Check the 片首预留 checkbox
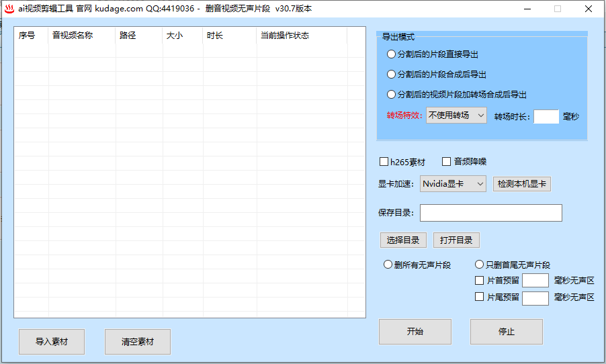The height and width of the screenshot is (364, 606). [479, 280]
